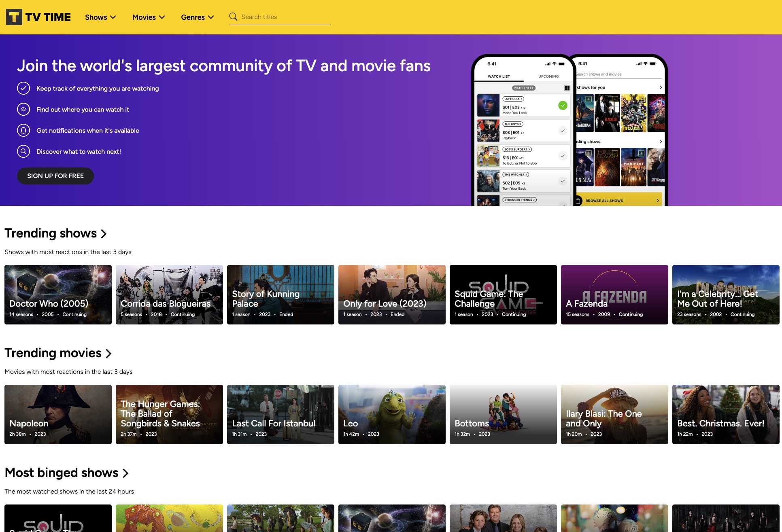The width and height of the screenshot is (782, 532).
Task: Expand the 'shows for you' arrow in phone mockup
Action: [661, 87]
